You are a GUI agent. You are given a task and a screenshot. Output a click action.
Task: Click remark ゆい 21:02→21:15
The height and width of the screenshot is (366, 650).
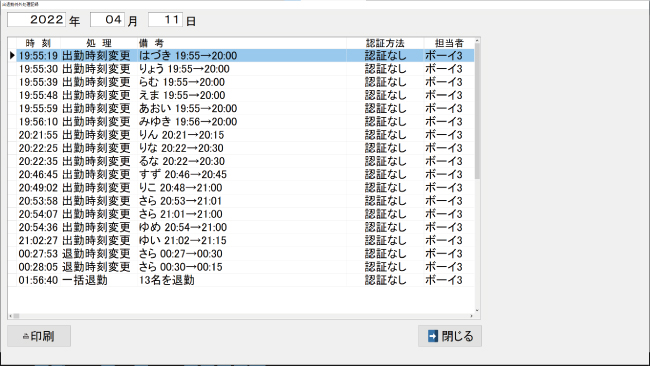(x=182, y=241)
